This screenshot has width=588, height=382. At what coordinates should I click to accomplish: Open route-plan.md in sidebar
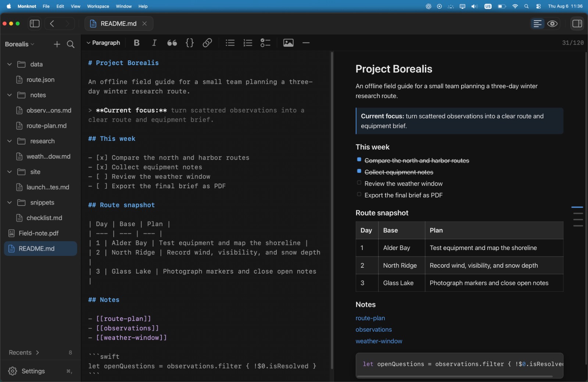tap(40, 126)
